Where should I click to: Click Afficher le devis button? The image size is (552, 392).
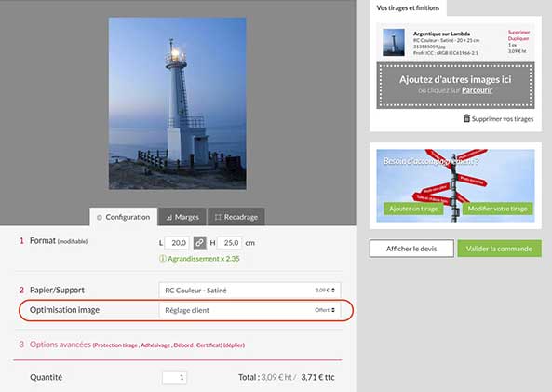411,249
